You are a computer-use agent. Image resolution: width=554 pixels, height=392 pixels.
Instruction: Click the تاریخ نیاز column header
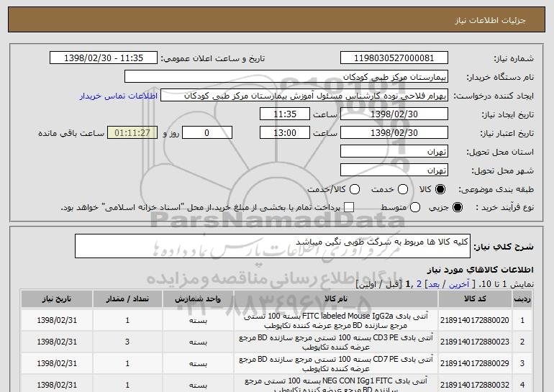coord(57,299)
